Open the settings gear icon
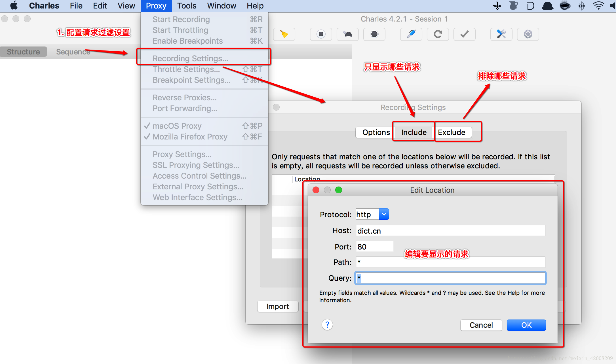Screen dimensions: 616x364 [x=528, y=34]
